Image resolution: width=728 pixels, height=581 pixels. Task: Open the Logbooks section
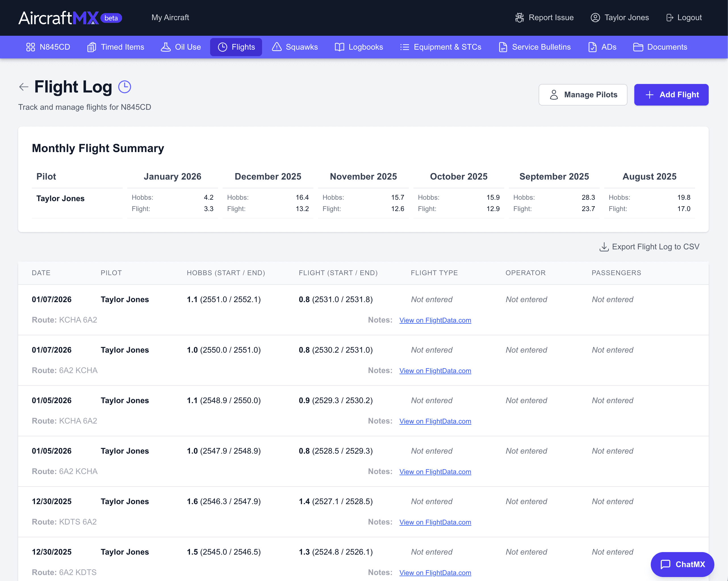[359, 47]
